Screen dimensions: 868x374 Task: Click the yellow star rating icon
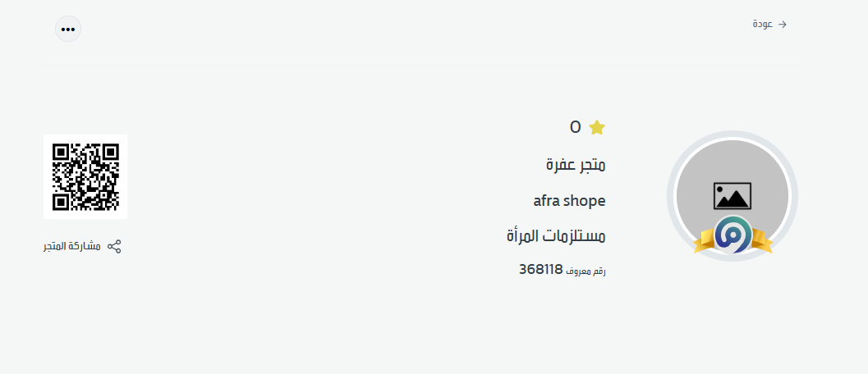pos(597,127)
